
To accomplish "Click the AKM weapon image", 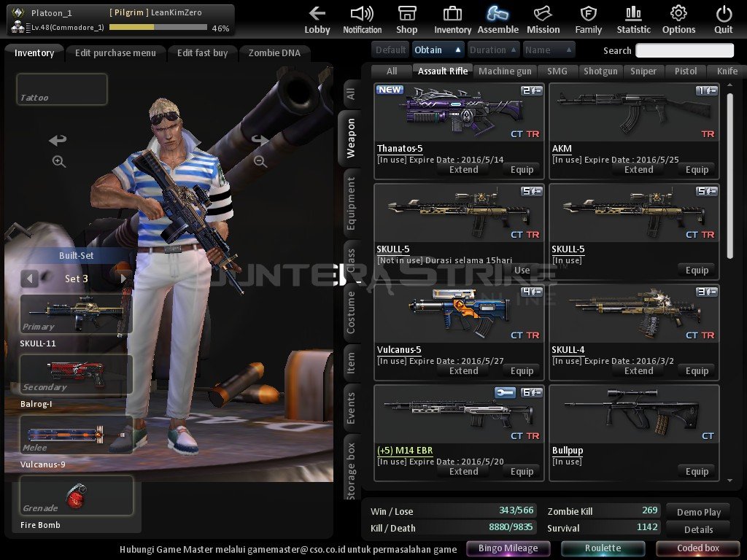I will coord(634,112).
